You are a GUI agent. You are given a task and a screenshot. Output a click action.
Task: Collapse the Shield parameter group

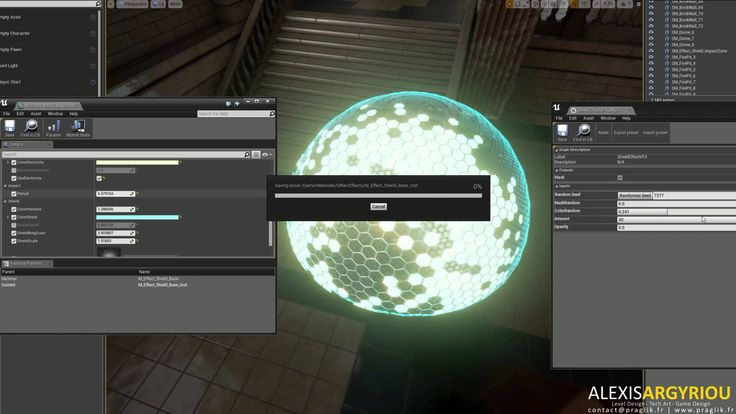pos(5,201)
